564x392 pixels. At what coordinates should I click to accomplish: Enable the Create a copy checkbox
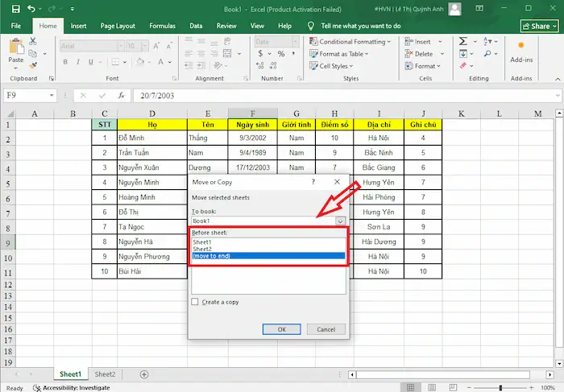[195, 302]
